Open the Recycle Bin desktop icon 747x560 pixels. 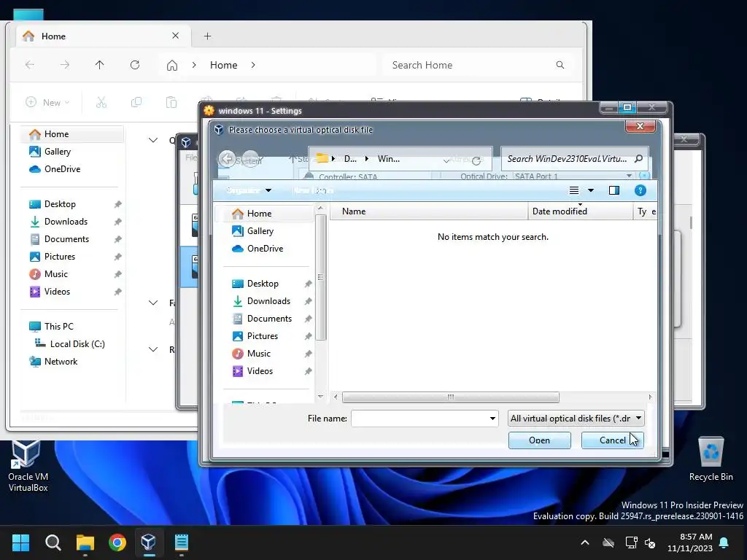coord(711,459)
